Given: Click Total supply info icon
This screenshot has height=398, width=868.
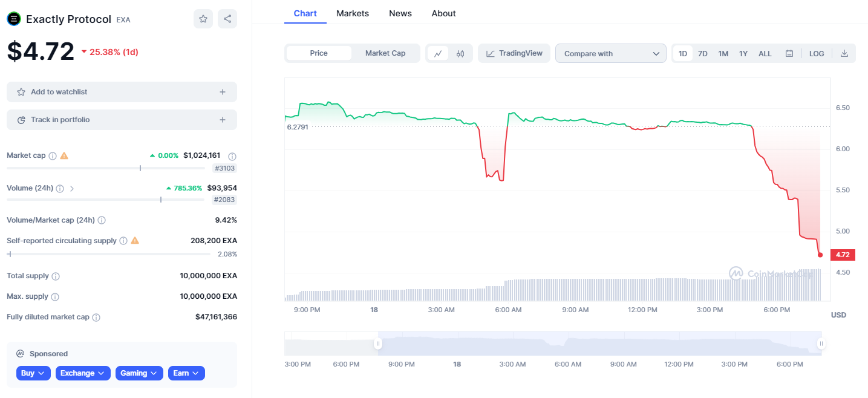Looking at the screenshot, I should (x=56, y=276).
